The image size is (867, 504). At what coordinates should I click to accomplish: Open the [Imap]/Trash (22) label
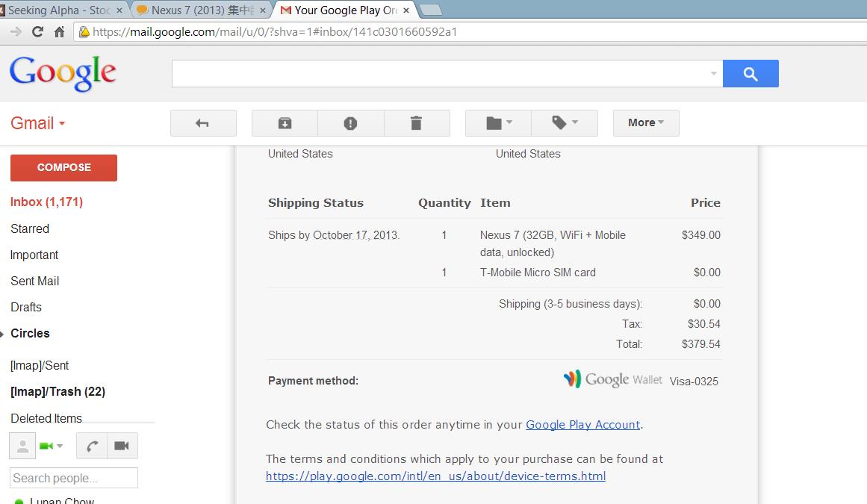tap(58, 391)
